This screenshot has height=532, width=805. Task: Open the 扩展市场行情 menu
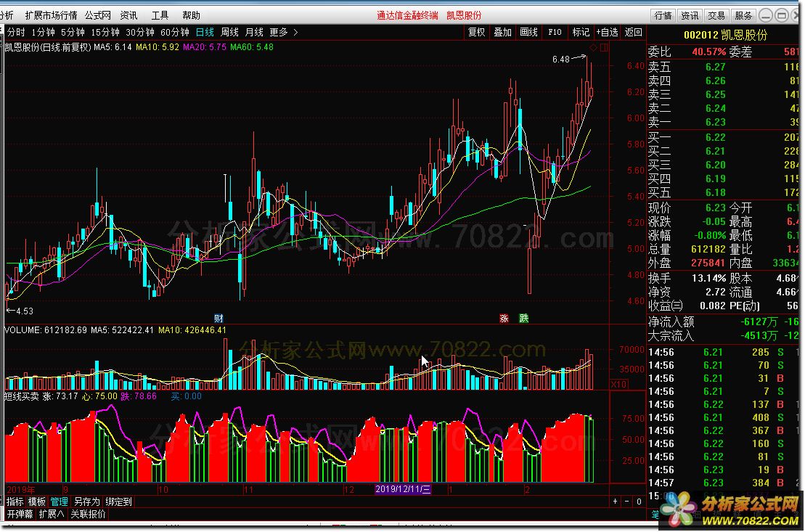[x=51, y=15]
